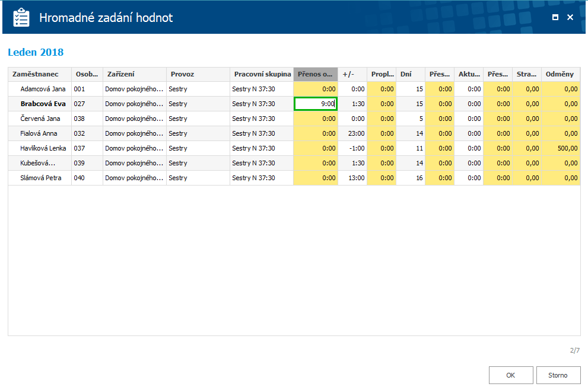Click the Dní column header

click(411, 74)
